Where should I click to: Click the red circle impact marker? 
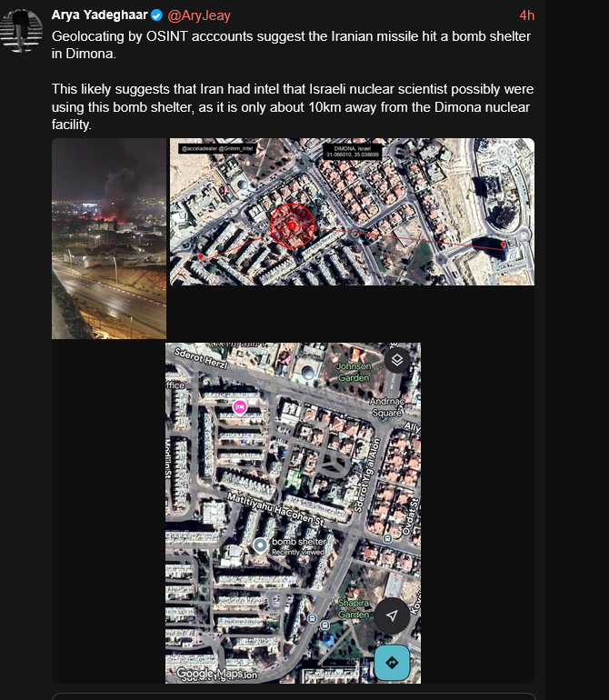click(x=293, y=225)
